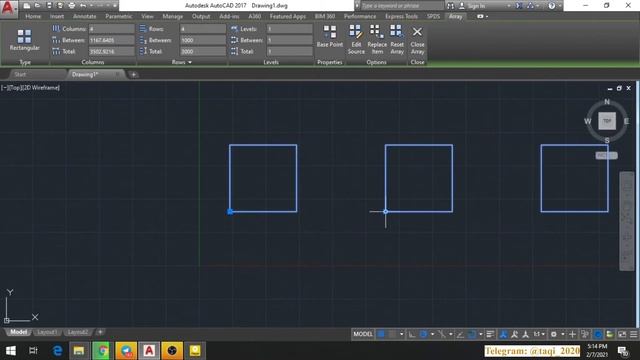
Task: Click the MODEL button in status bar
Action: point(363,334)
